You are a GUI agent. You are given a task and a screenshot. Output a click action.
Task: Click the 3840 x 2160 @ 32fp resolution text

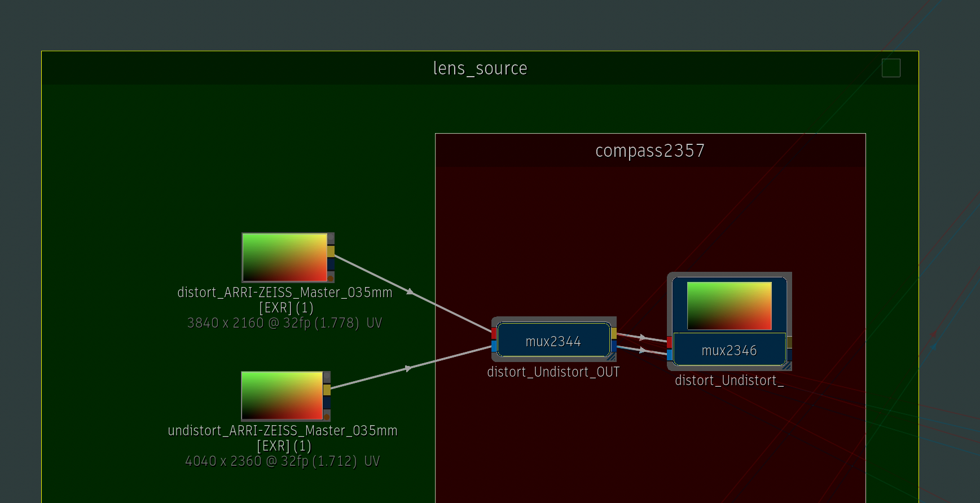point(284,323)
